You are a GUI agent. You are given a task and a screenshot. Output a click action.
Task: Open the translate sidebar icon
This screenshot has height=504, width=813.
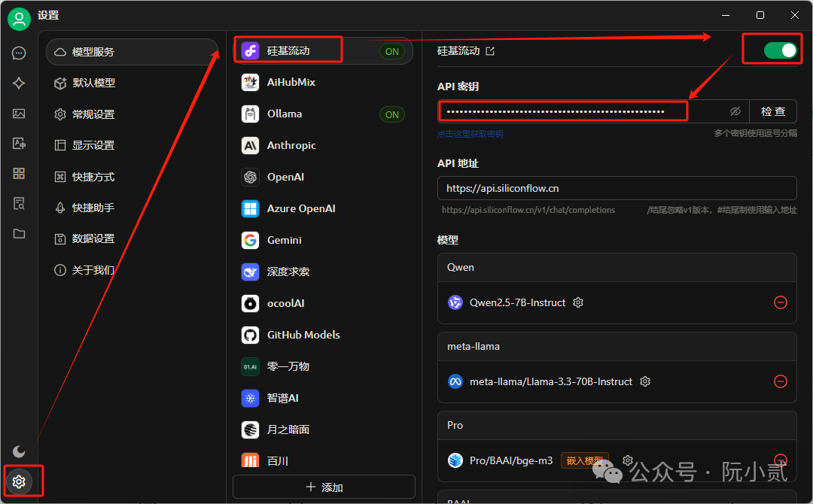[19, 144]
